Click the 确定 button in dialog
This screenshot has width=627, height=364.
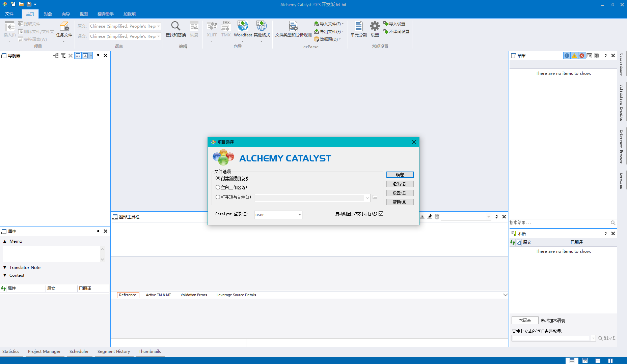(x=400, y=175)
